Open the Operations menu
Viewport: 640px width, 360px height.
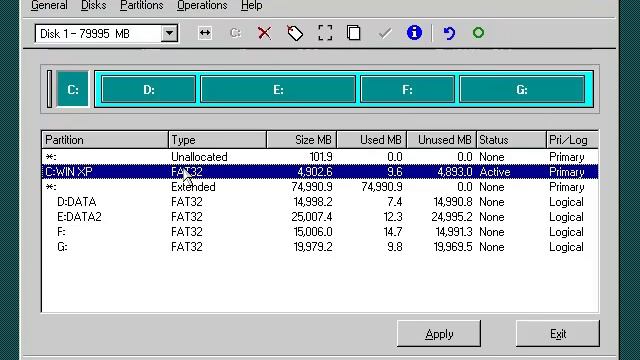pyautogui.click(x=202, y=6)
